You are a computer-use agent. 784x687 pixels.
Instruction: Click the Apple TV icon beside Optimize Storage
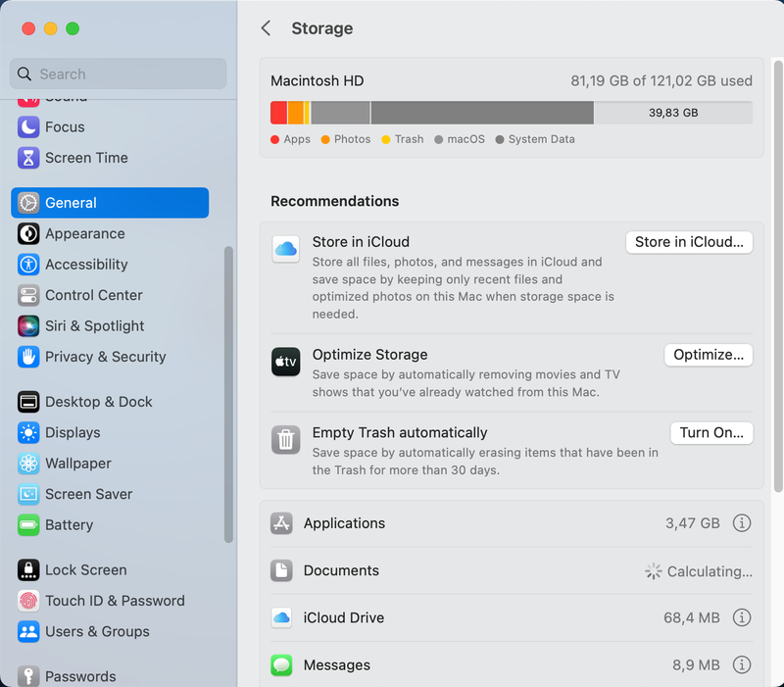tap(286, 362)
